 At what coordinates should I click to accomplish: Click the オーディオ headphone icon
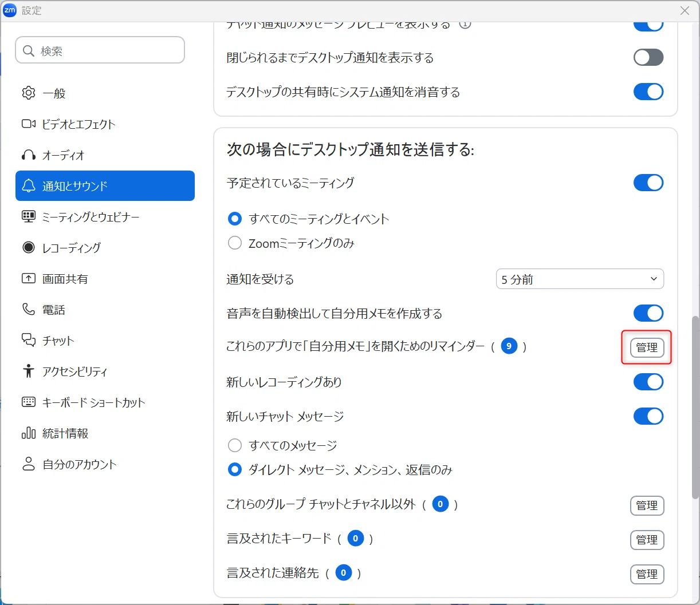(x=29, y=155)
